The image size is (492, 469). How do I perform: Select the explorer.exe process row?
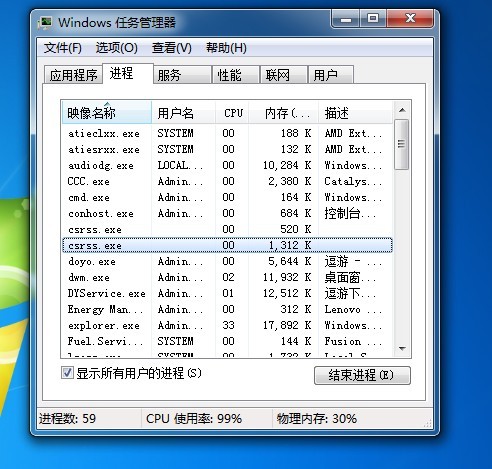[227, 325]
